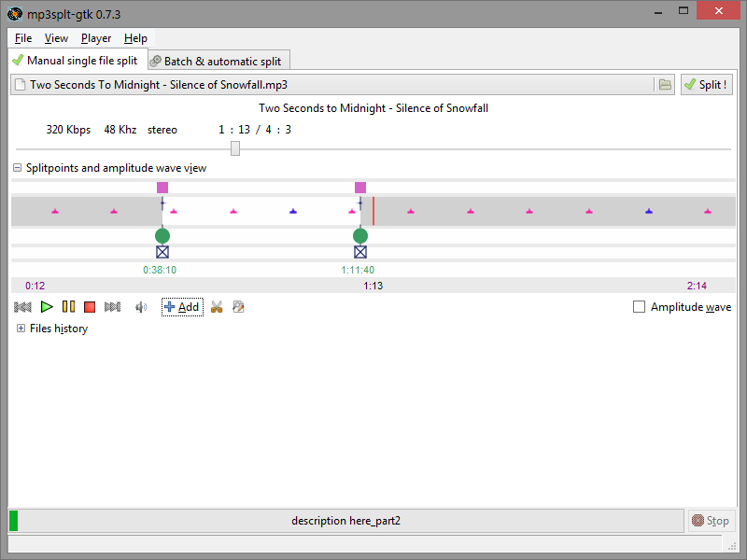747x560 pixels.
Task: Switch to Batch & automatic split tab
Action: coord(220,61)
